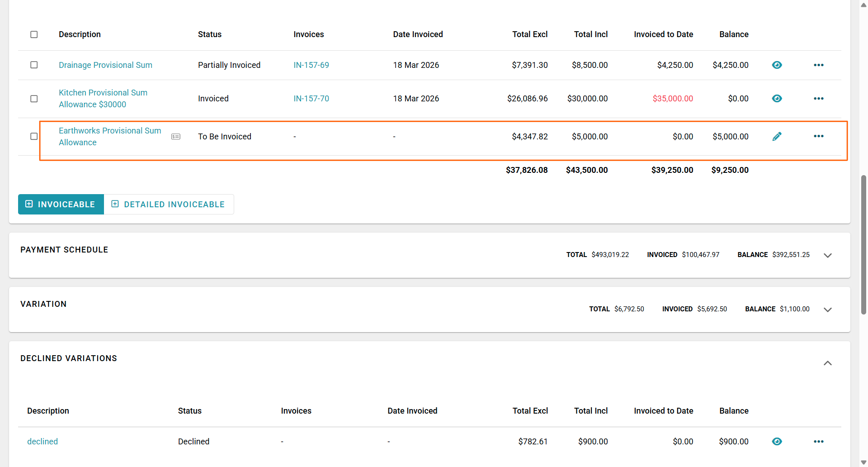868x467 pixels.
Task: Click note icon beside Earthworks Allowance
Action: (x=176, y=137)
